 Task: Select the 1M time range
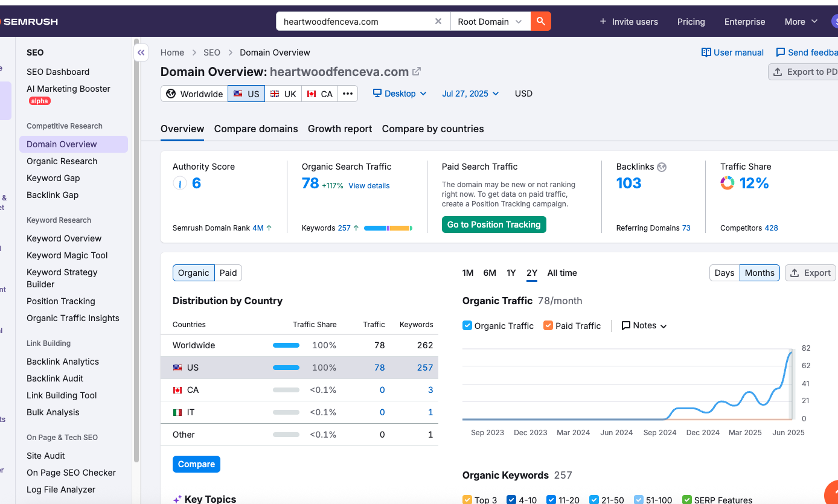coord(468,273)
